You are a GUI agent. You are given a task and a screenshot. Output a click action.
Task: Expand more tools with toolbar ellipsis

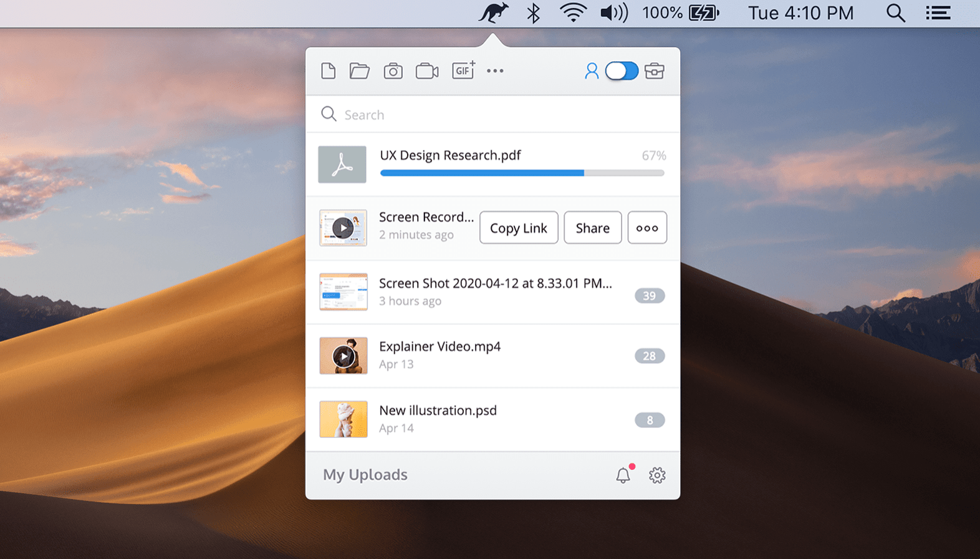coord(495,71)
